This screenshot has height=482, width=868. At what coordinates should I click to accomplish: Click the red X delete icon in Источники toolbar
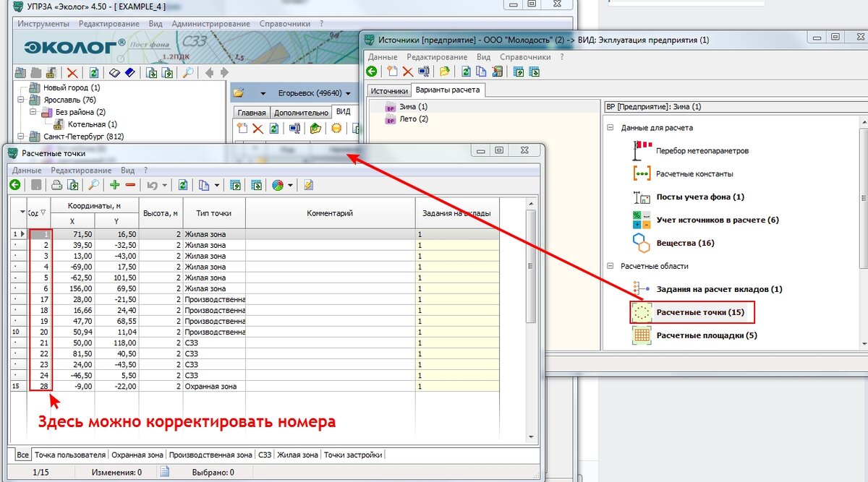[408, 71]
